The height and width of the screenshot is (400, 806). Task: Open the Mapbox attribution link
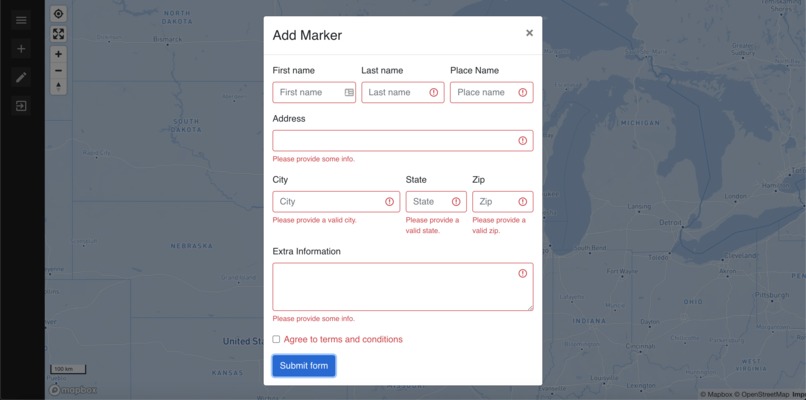716,394
